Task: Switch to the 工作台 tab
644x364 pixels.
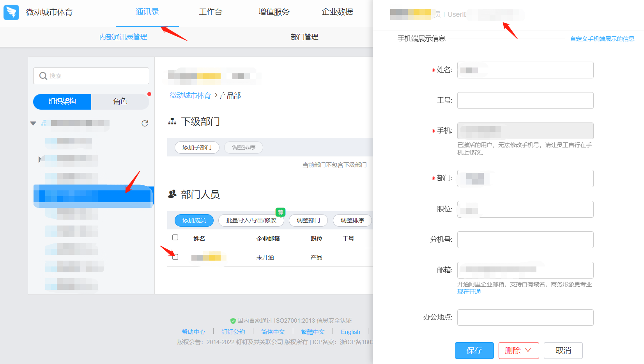Action: click(x=211, y=12)
